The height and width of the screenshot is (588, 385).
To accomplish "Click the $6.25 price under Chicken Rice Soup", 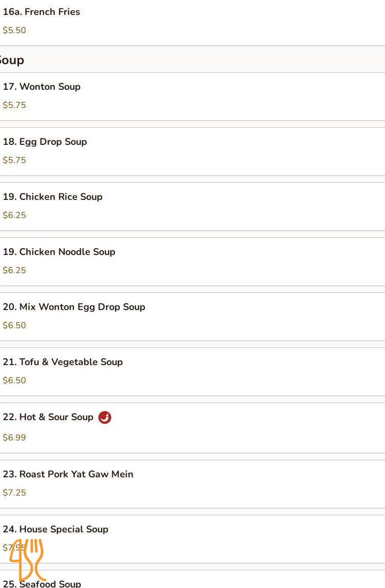I will click(14, 215).
